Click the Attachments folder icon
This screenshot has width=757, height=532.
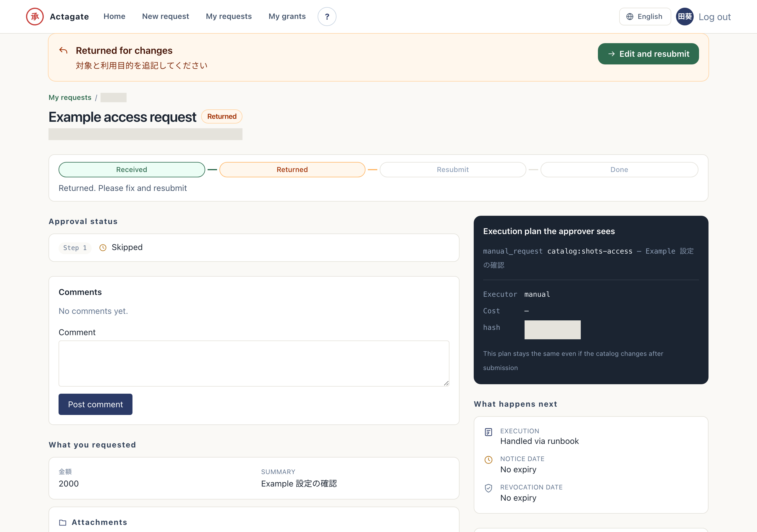click(x=63, y=523)
